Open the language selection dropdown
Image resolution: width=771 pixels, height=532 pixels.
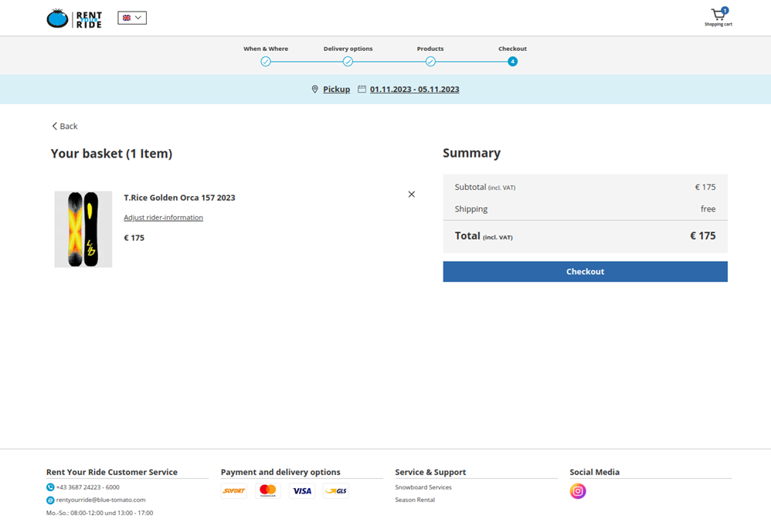[131, 17]
